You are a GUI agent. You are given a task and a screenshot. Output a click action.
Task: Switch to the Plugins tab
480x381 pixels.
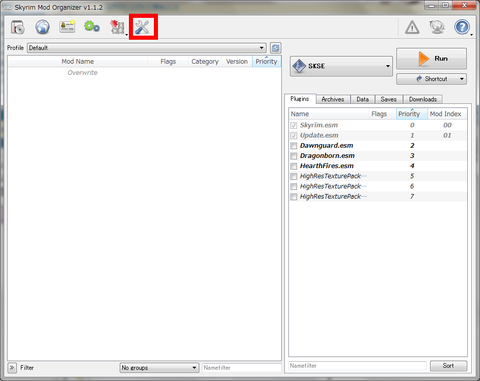coord(300,99)
